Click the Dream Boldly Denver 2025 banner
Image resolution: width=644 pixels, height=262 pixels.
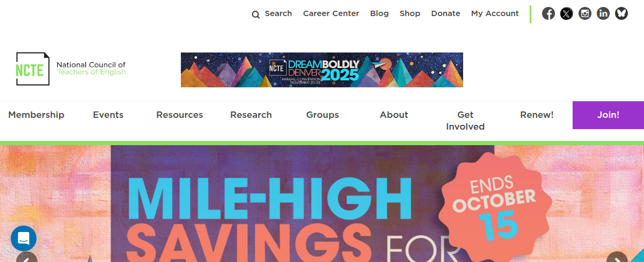click(x=322, y=70)
